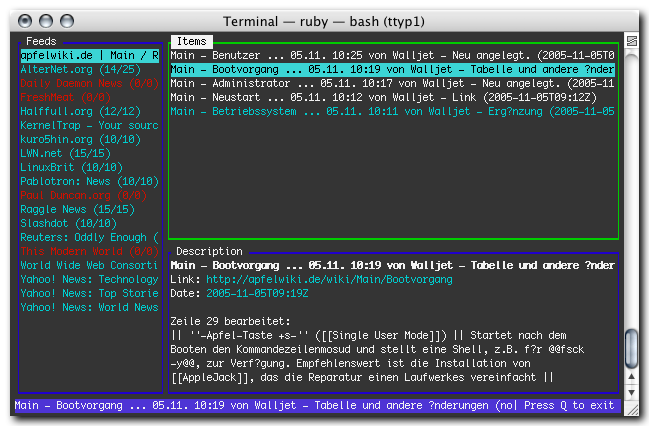Close the Terminal window
The width and height of the screenshot is (649, 426).
pyautogui.click(x=25, y=21)
